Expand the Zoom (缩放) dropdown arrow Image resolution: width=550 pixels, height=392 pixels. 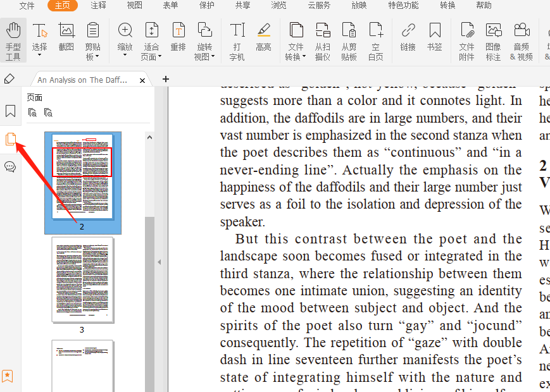tap(125, 55)
